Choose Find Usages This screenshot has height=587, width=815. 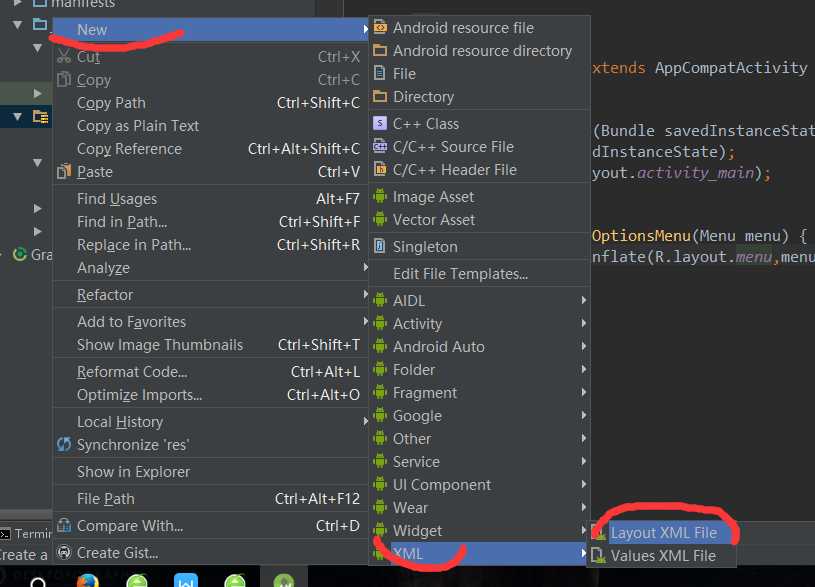pos(211,199)
